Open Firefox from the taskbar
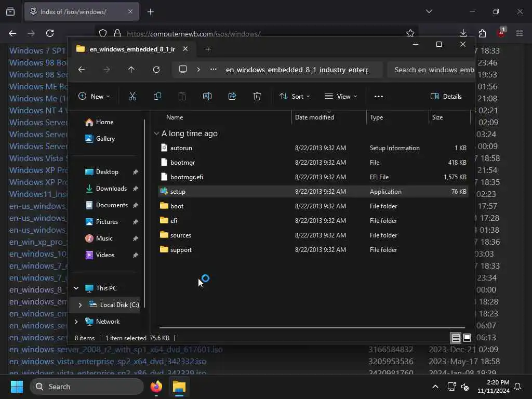 tap(156, 387)
